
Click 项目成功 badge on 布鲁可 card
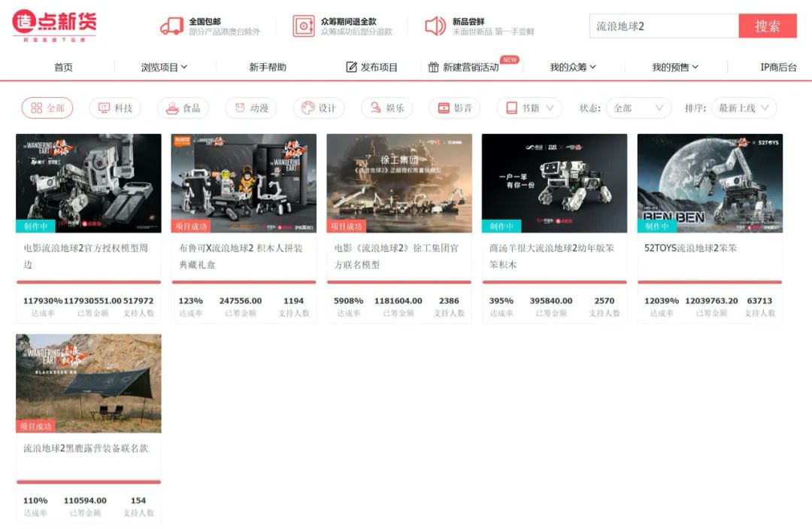[x=191, y=226]
